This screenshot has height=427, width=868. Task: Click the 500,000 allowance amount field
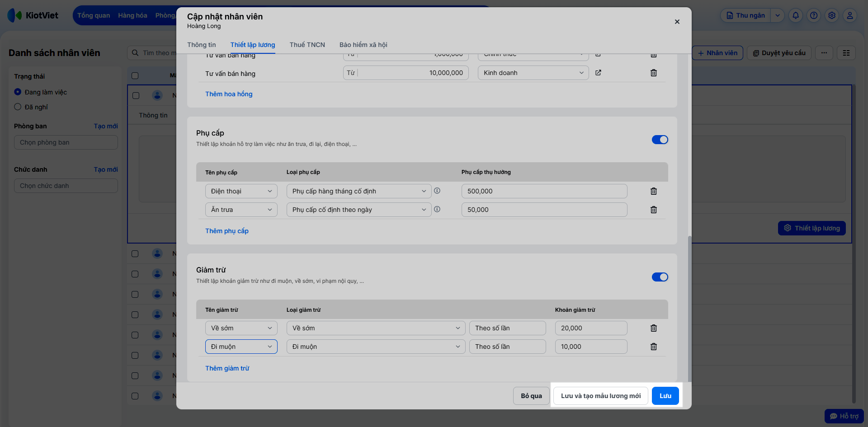pyautogui.click(x=544, y=191)
